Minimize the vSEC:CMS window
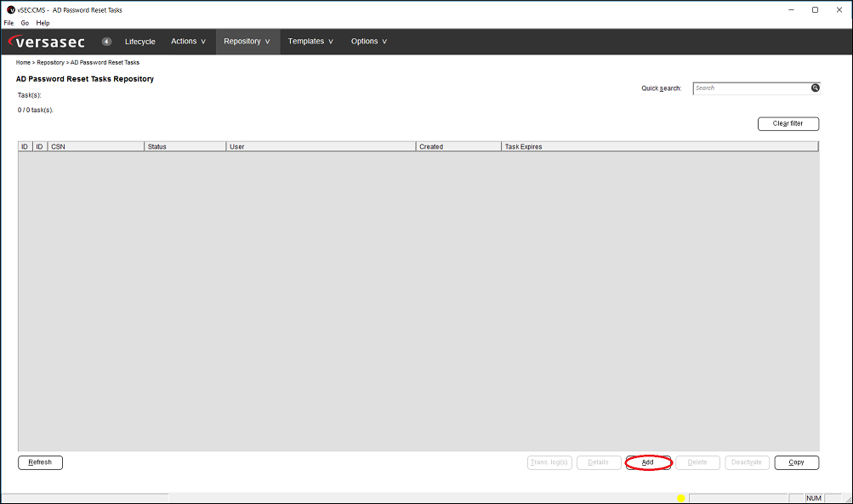This screenshot has width=853, height=504. click(x=792, y=10)
